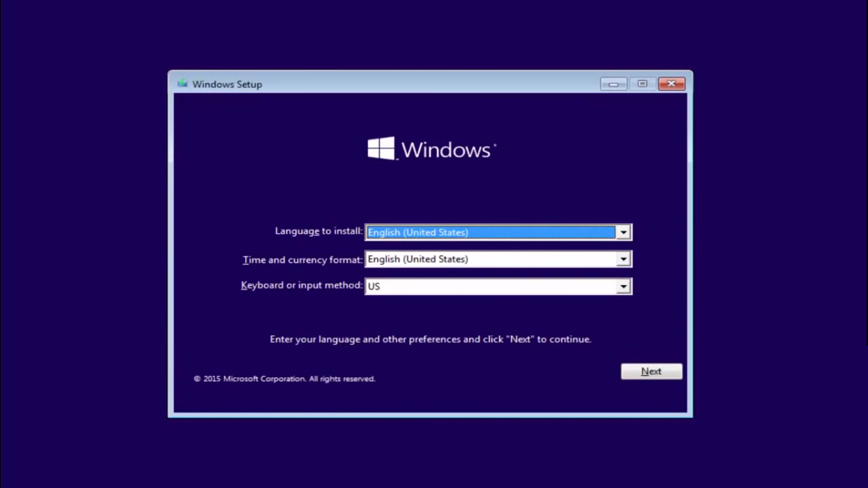Minimize the Windows Setup window

coord(613,84)
